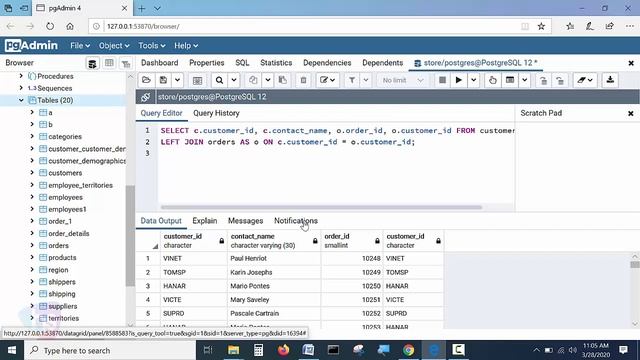Click the contact_name column header
Viewport: 640px width, 360px height.
274,241
